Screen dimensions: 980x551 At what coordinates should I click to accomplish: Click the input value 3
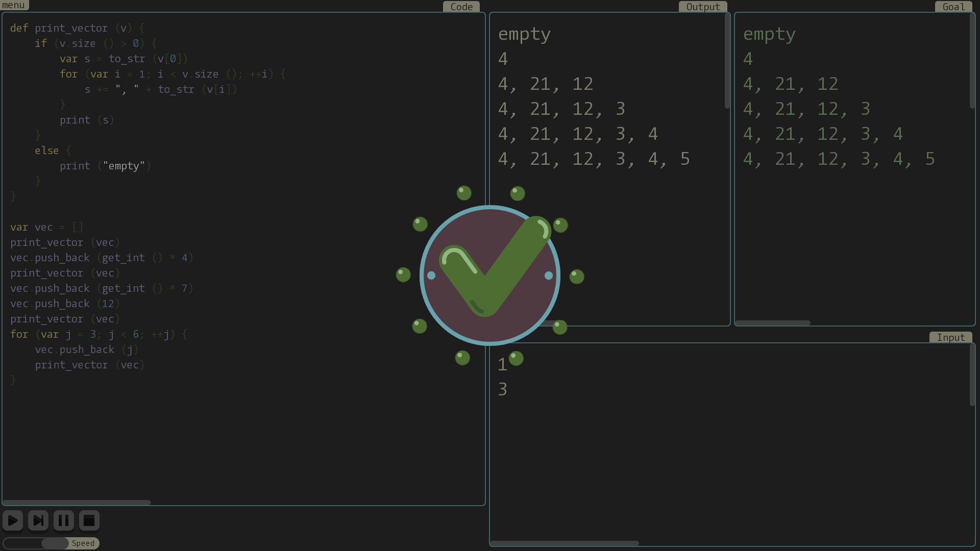click(503, 389)
